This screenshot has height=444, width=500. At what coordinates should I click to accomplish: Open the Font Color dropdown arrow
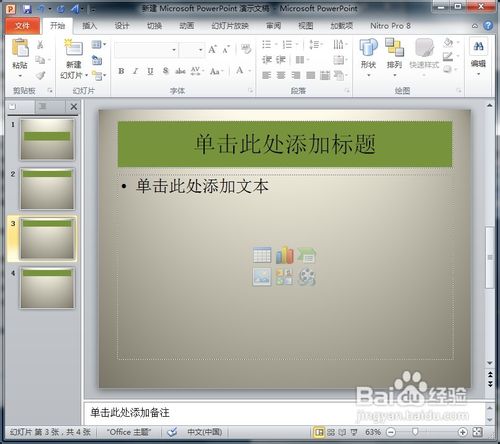(x=249, y=71)
